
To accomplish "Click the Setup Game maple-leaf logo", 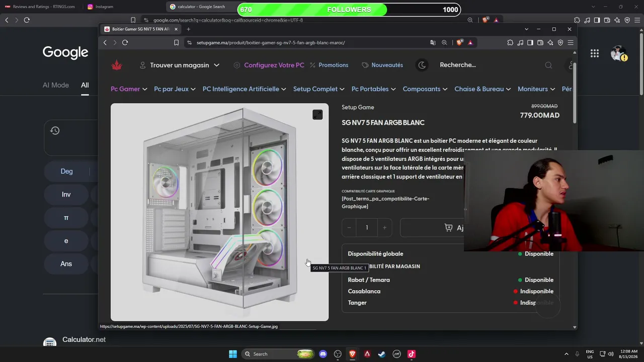I will 117,65.
